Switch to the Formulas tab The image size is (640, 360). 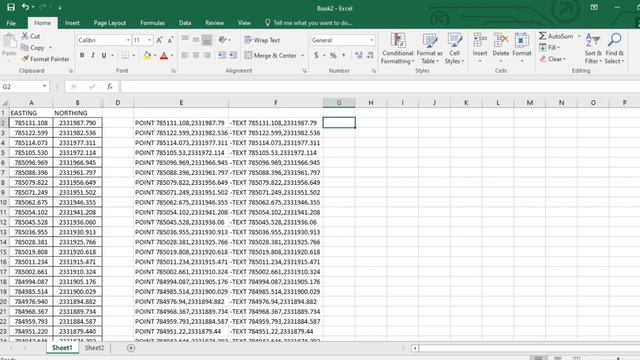click(152, 23)
